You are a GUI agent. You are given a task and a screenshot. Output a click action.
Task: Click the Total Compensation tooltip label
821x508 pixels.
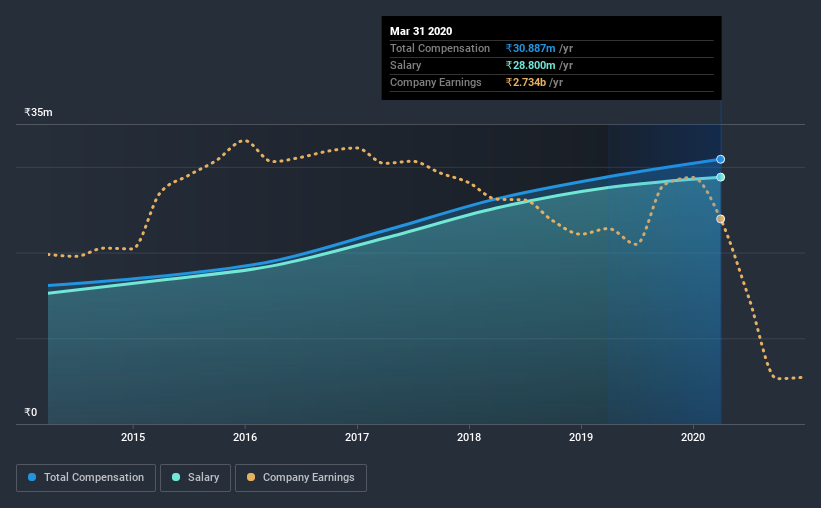[440, 48]
